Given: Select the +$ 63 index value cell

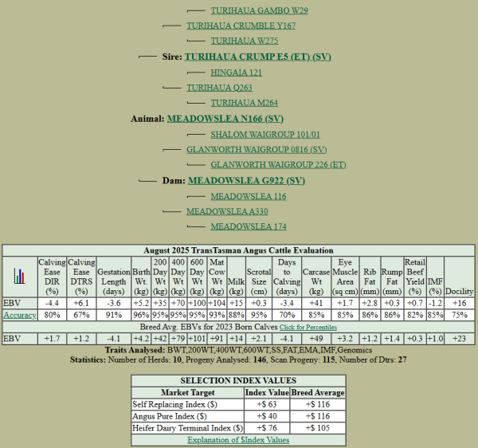Looking at the screenshot, I should tap(267, 405).
